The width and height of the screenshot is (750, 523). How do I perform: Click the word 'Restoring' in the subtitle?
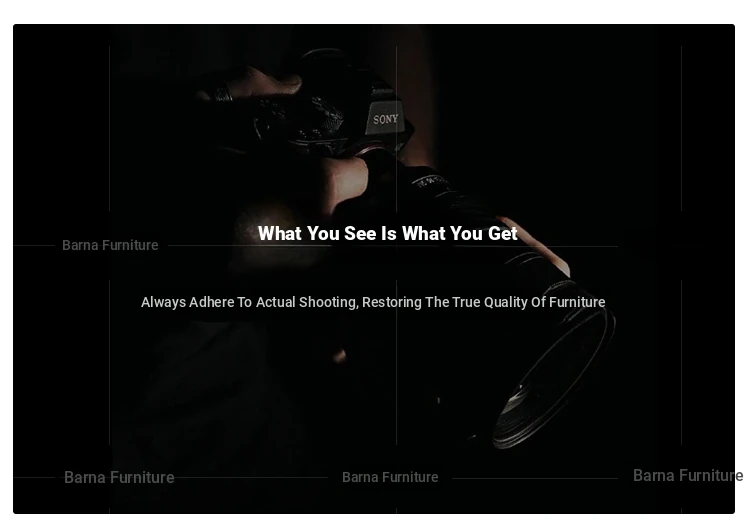[x=392, y=302]
